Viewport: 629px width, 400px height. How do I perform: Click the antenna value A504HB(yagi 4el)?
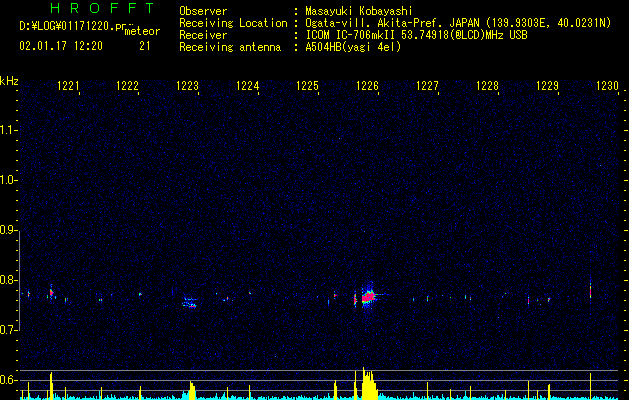pos(353,47)
